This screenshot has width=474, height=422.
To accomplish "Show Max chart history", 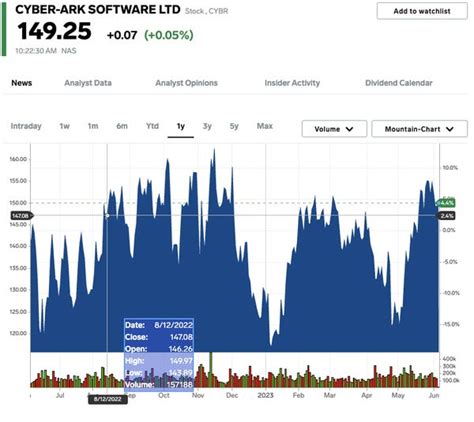I will 265,126.
